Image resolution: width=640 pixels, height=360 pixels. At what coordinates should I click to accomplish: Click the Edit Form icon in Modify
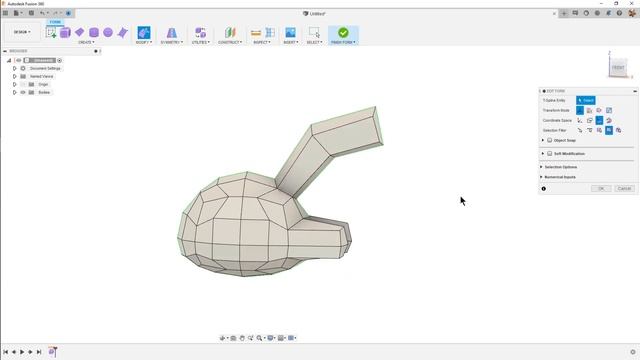pos(144,32)
